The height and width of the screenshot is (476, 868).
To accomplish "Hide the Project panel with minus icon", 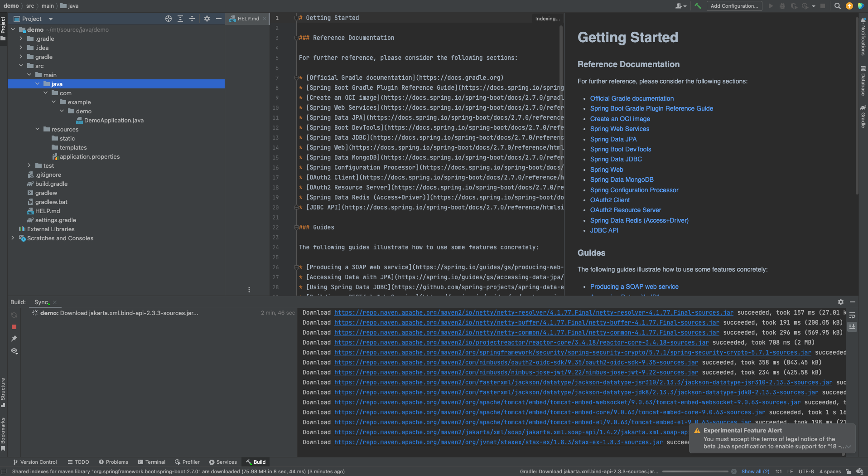I will click(x=219, y=19).
